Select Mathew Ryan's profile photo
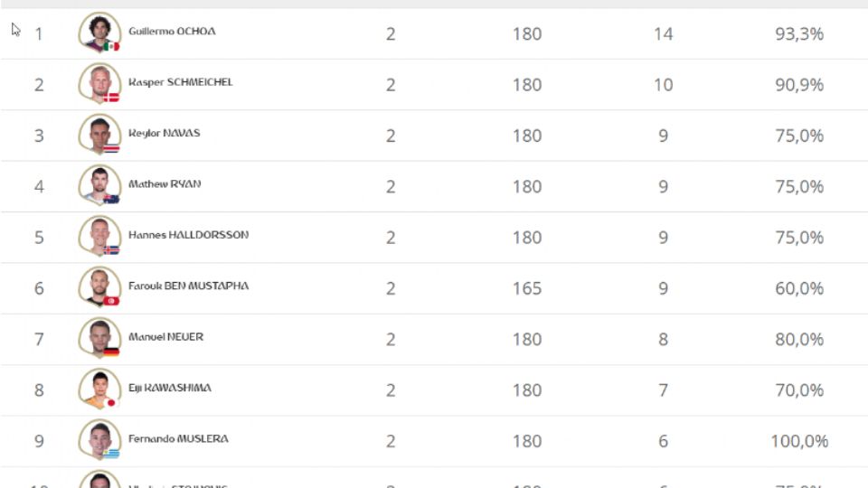868x488 pixels. click(99, 184)
